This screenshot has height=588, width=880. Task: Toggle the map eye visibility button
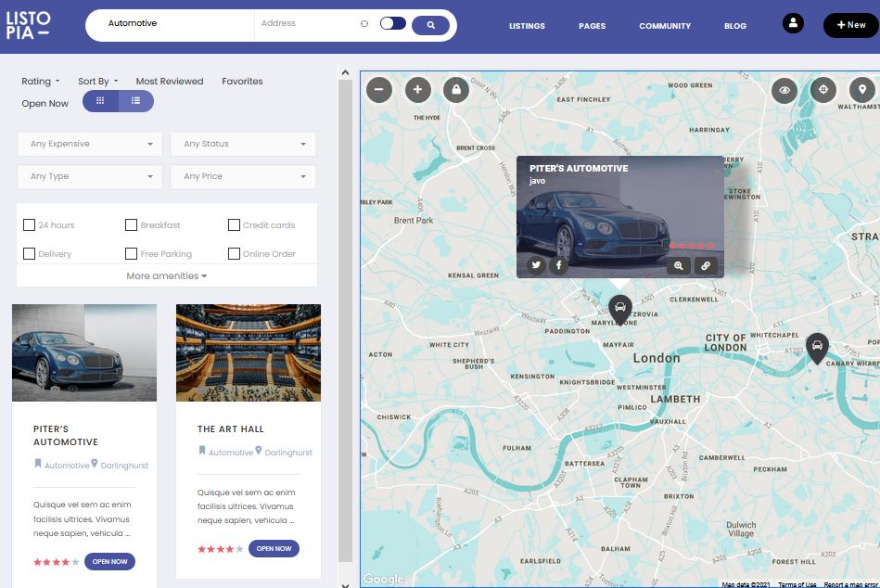pyautogui.click(x=784, y=90)
